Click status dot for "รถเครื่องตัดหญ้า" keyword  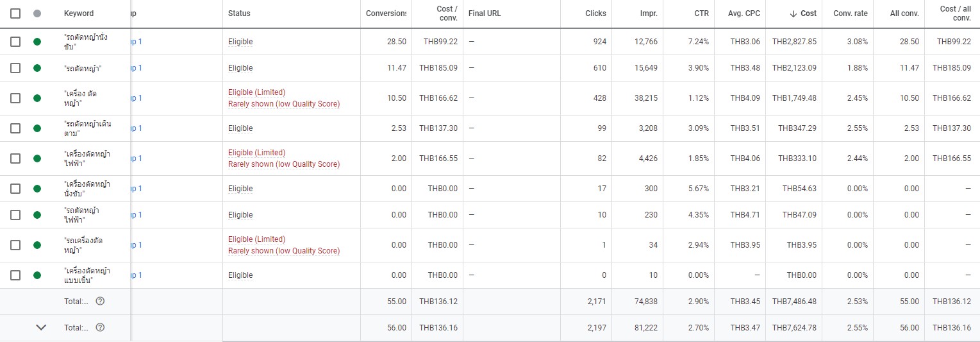(x=37, y=245)
